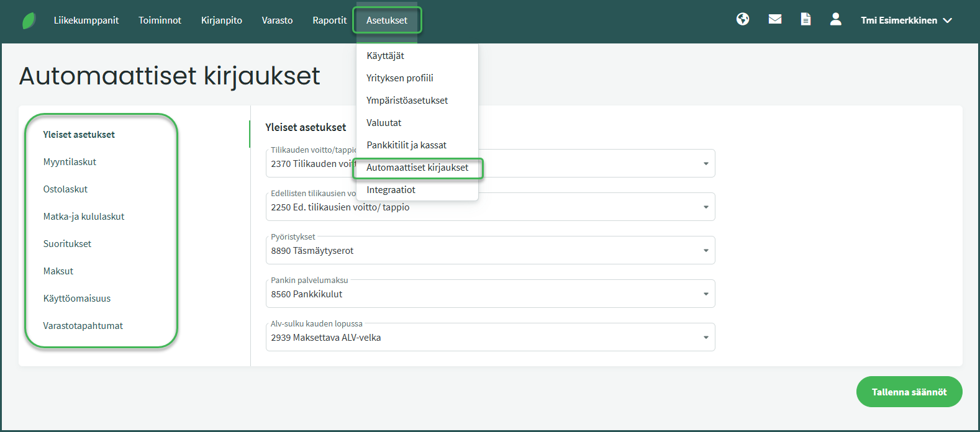Screen dimensions: 980x432
Task: Open the Asetukset menu
Action: (387, 20)
